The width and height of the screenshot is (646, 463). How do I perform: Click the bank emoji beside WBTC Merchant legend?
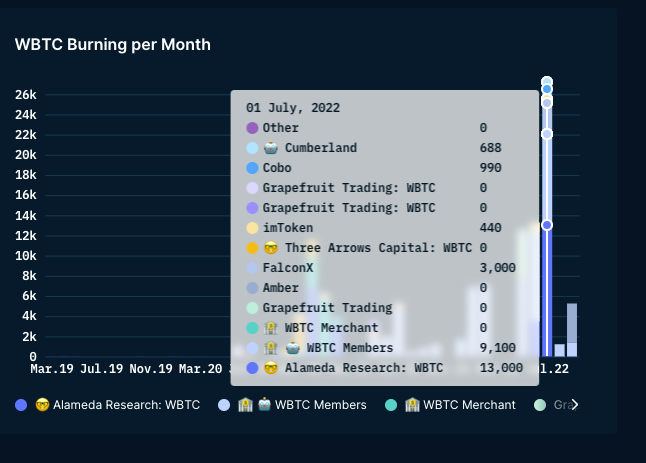click(411, 405)
